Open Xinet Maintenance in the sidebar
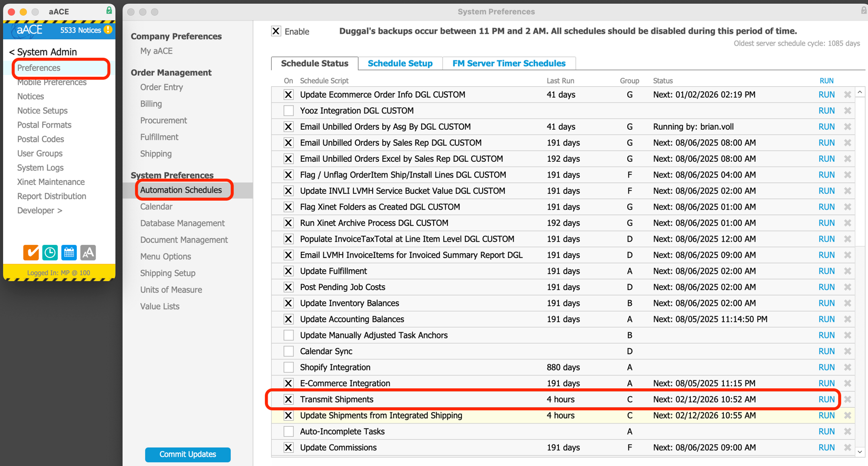Screen dimensions: 868x466 click(51, 182)
